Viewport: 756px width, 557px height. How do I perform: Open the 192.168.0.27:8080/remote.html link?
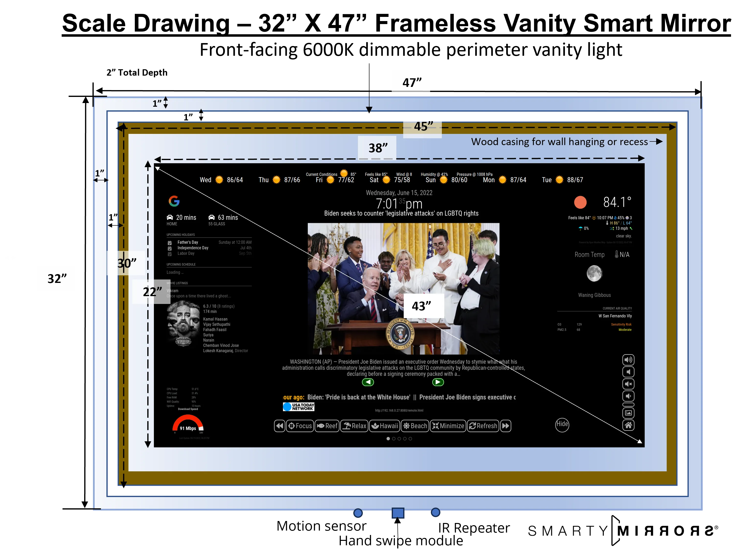click(399, 410)
